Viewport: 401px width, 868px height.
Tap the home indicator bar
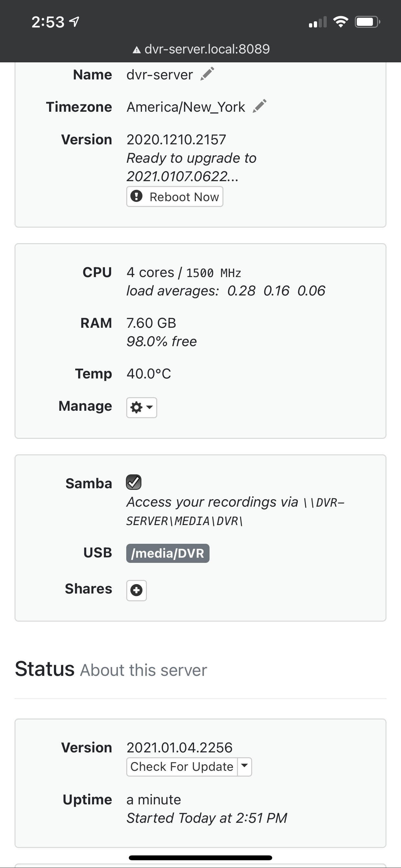[200, 858]
